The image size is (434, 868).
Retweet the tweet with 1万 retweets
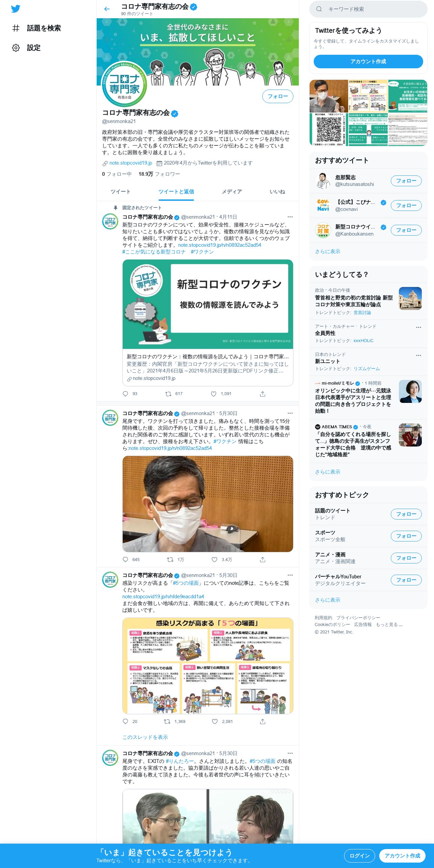tap(170, 560)
